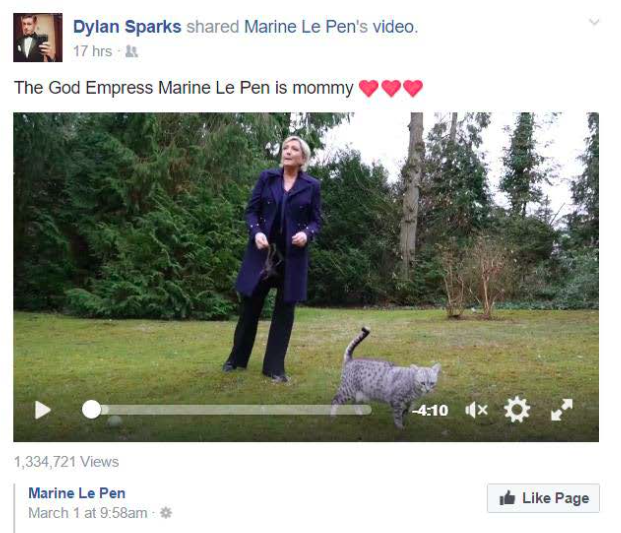The image size is (621, 533).
Task: Click the 1,334,721 Views count
Action: pyautogui.click(x=66, y=462)
